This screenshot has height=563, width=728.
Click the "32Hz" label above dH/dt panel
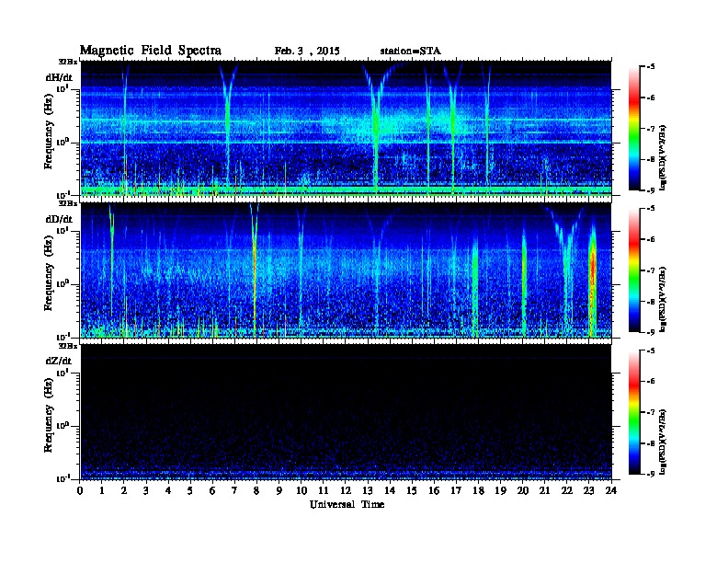pyautogui.click(x=68, y=62)
